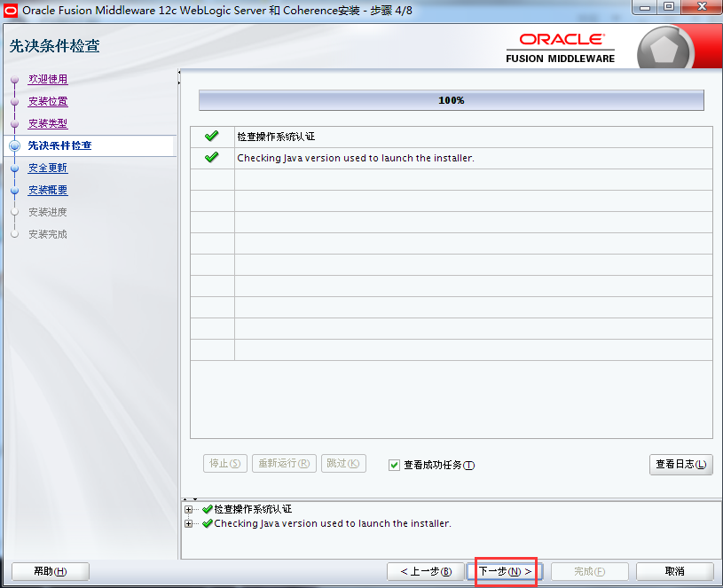Click the Oracle Fusion Middleware logo

pos(561,48)
